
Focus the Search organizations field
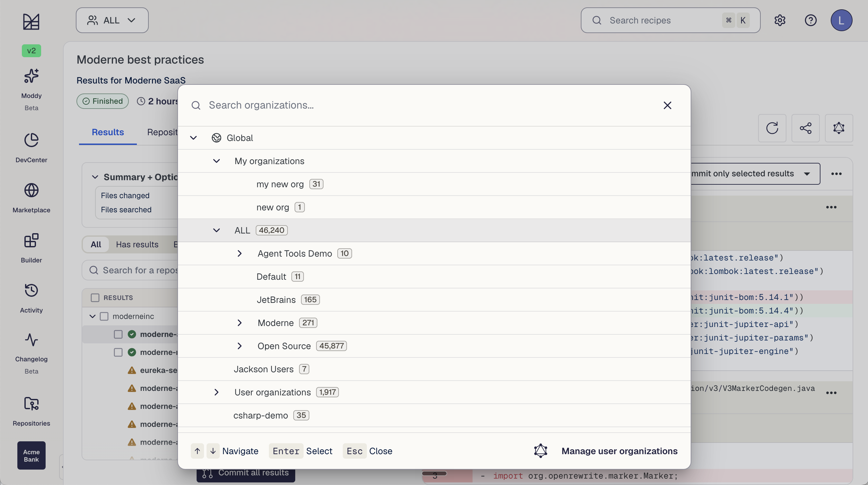[x=421, y=105]
